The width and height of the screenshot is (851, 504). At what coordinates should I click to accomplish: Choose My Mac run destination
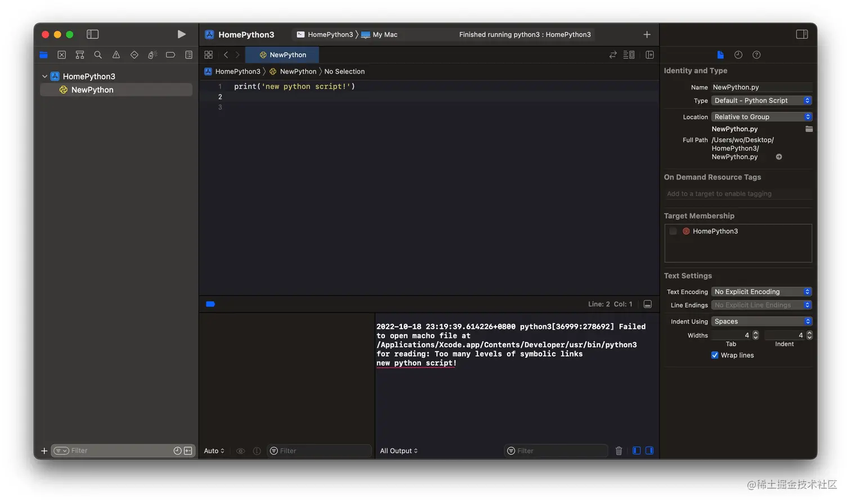379,34
